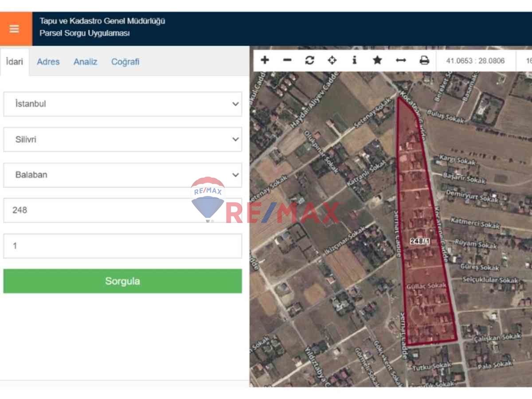The image size is (532, 399).
Task: Switch to the Adres tab
Action: [x=48, y=62]
